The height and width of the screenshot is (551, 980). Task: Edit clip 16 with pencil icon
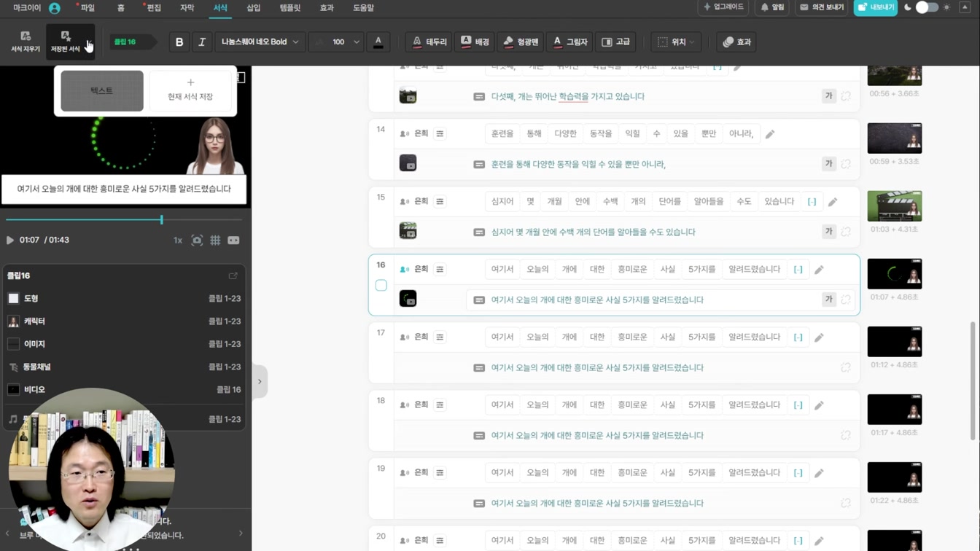pos(819,270)
